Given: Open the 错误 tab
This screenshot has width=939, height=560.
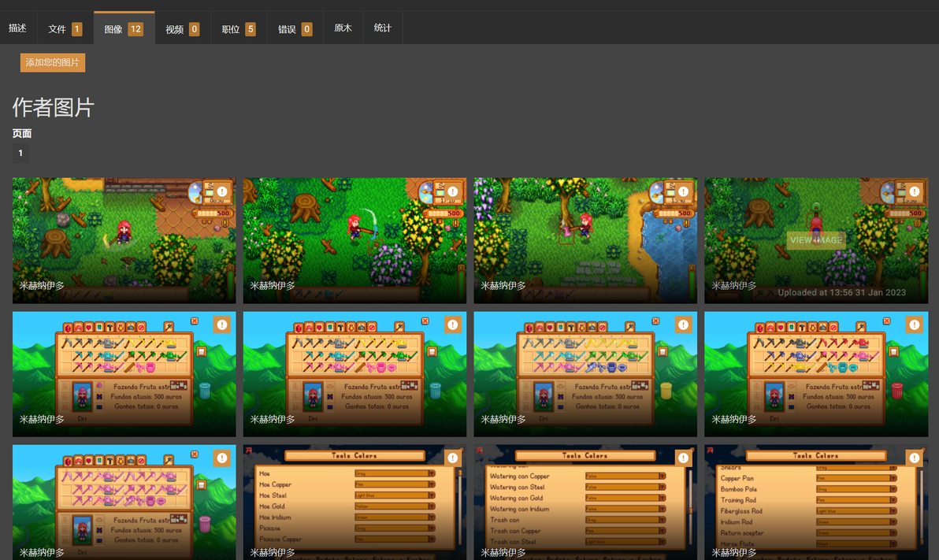Looking at the screenshot, I should 295,28.
